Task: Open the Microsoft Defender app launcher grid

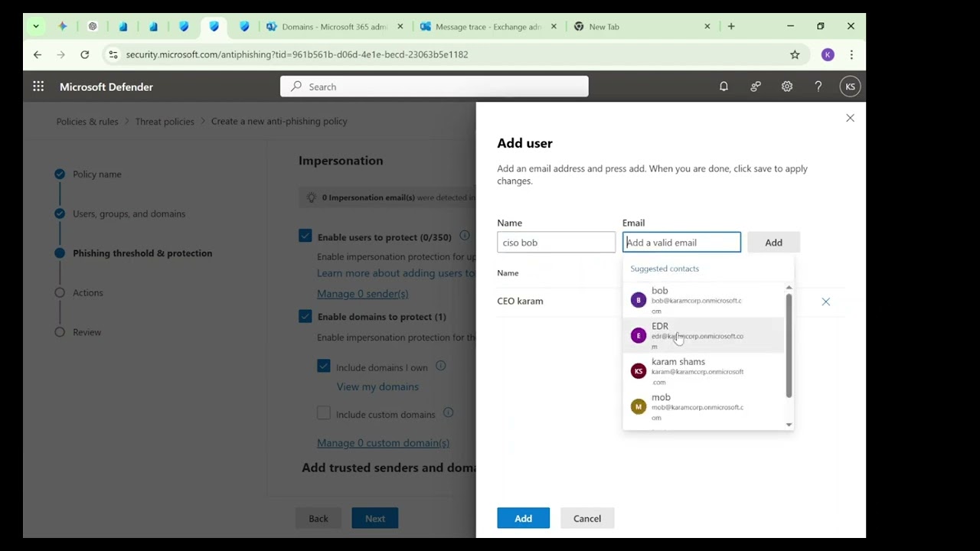Action: pyautogui.click(x=38, y=86)
